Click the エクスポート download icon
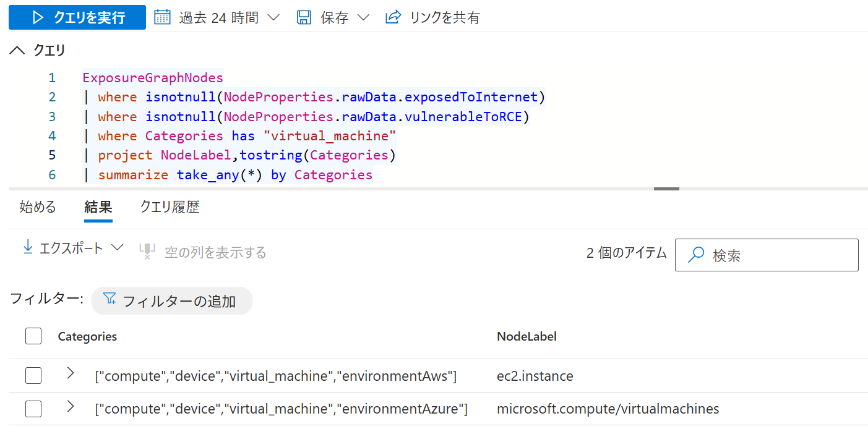Viewport: 868px width, 442px height. (x=27, y=248)
